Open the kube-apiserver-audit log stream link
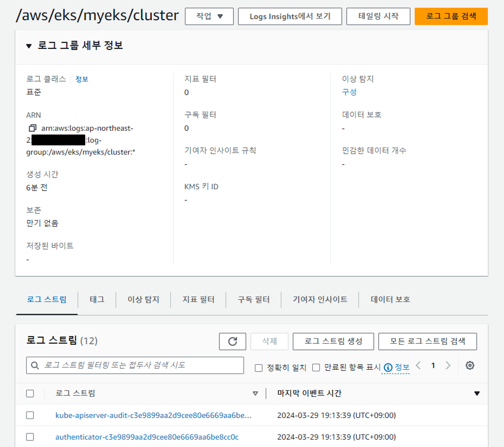The height and width of the screenshot is (447, 504). 153,415
